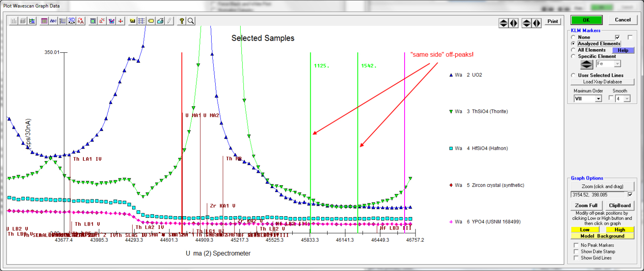Click the yellow Model Background button
644x271 pixels.
(x=602, y=236)
